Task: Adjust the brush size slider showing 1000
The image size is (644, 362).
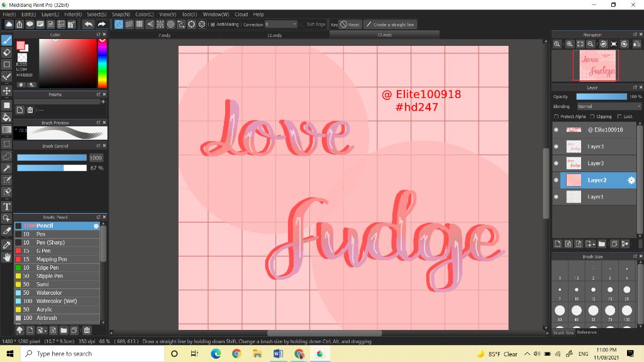Action: pyautogui.click(x=52, y=158)
